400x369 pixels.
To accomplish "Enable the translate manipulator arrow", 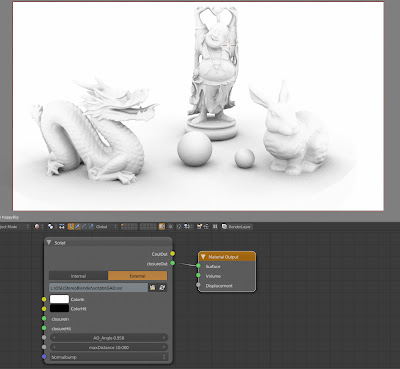I will click(x=77, y=226).
